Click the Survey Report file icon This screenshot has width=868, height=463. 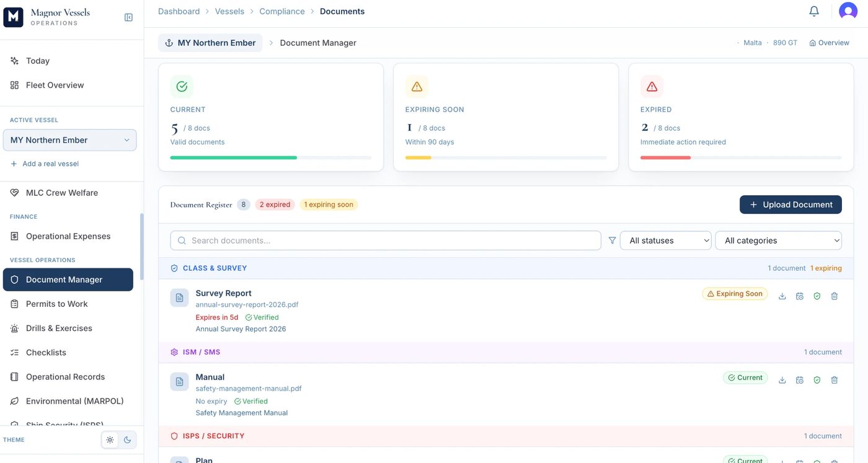pos(179,298)
